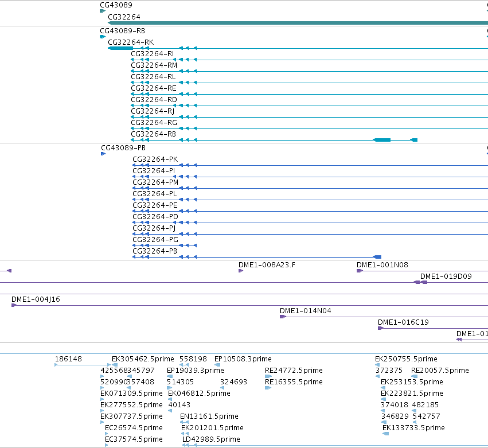Select EST EC37574.5prime
The width and height of the screenshot is (488, 448).
click(x=134, y=440)
